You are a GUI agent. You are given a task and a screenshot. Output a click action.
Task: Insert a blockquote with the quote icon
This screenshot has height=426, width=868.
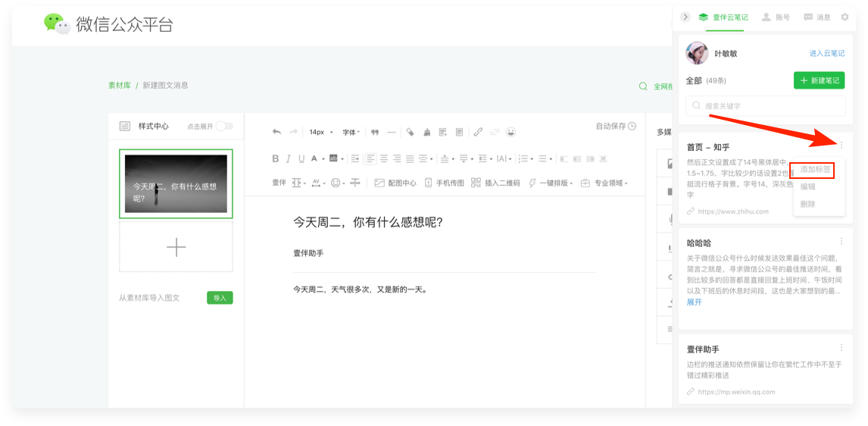pos(375,133)
